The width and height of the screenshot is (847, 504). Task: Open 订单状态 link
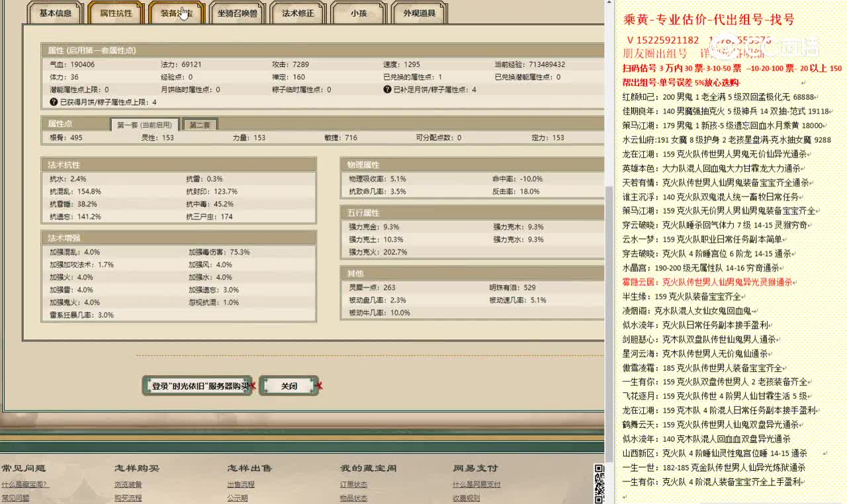[354, 484]
